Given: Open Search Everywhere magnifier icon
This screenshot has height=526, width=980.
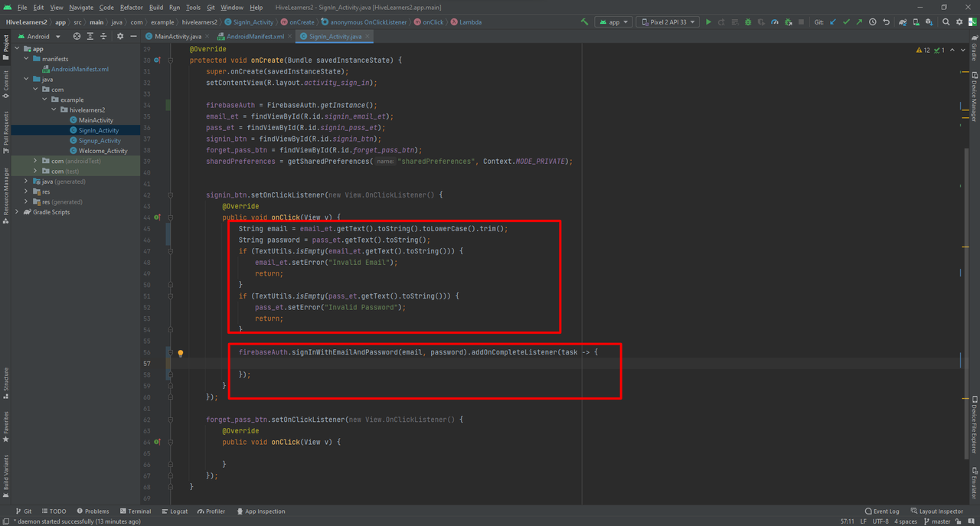Looking at the screenshot, I should [x=946, y=22].
